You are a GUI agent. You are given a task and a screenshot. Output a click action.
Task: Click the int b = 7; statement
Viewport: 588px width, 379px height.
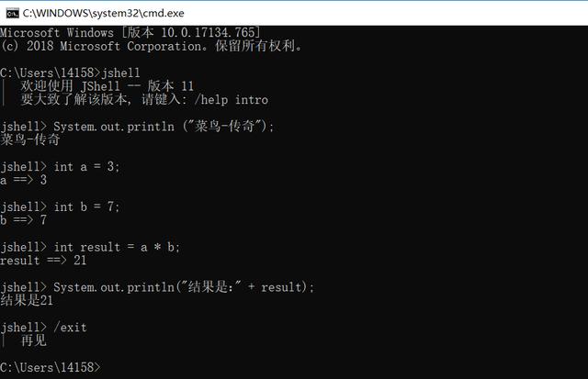tap(86, 206)
